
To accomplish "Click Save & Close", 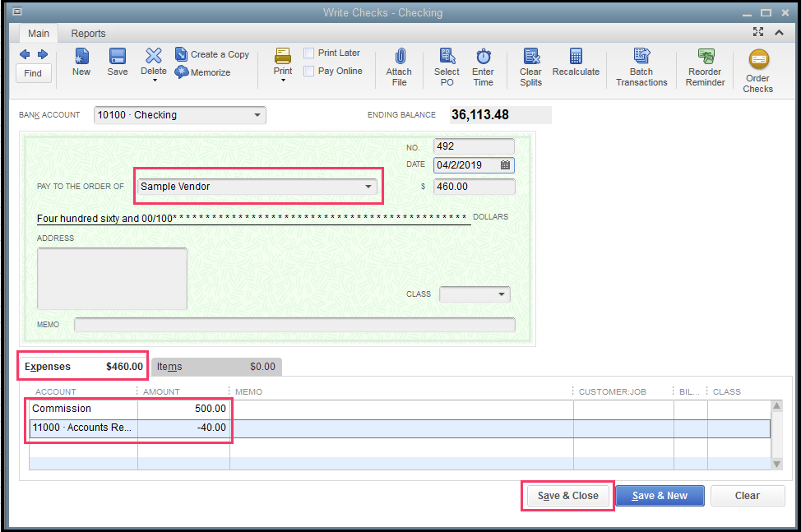I will pos(568,496).
